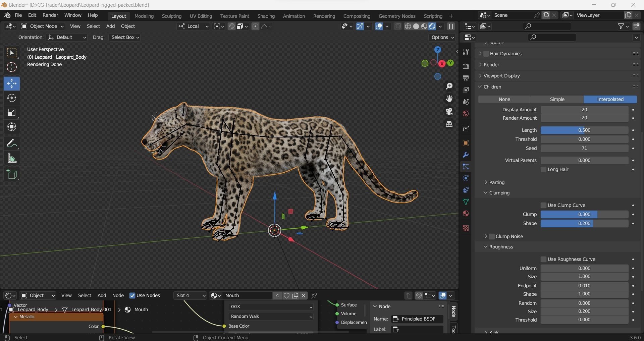
Task: Open the Render properties tab
Action: click(x=466, y=66)
